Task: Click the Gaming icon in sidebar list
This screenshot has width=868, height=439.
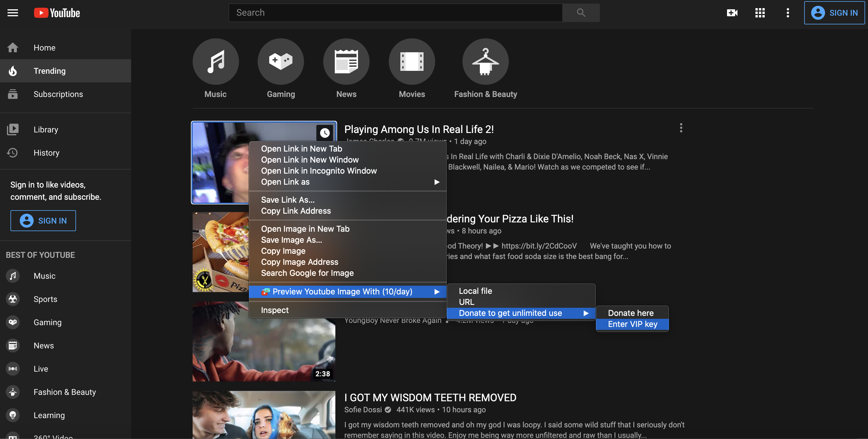Action: click(13, 322)
